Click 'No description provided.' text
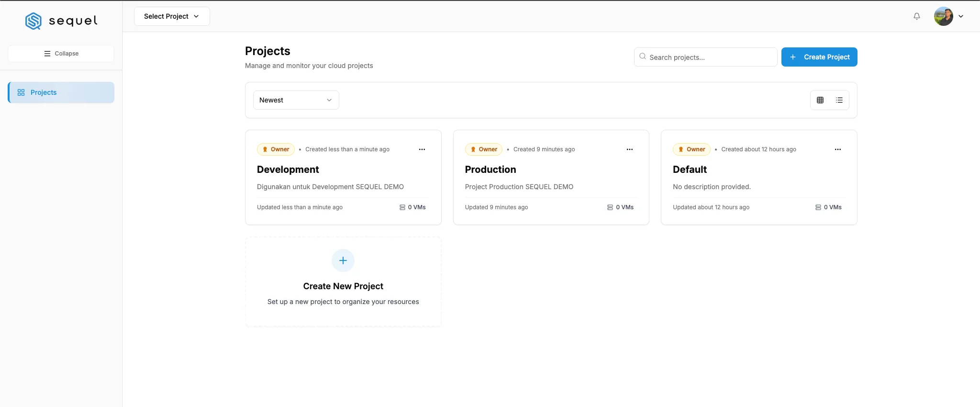 tap(712, 187)
